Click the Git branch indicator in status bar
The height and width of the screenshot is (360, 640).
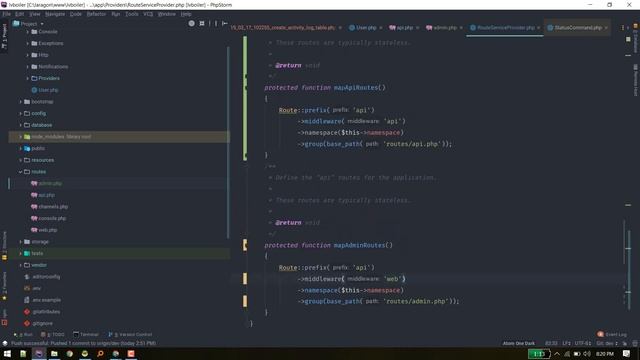click(x=607, y=343)
